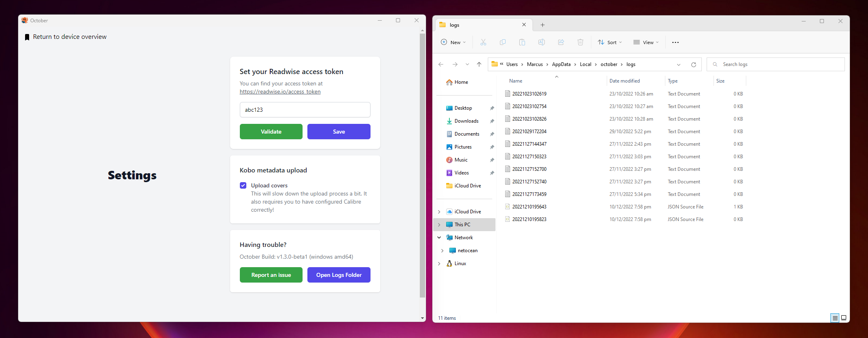The image size is (868, 338).
Task: Click Return to device overview link
Action: (x=70, y=37)
